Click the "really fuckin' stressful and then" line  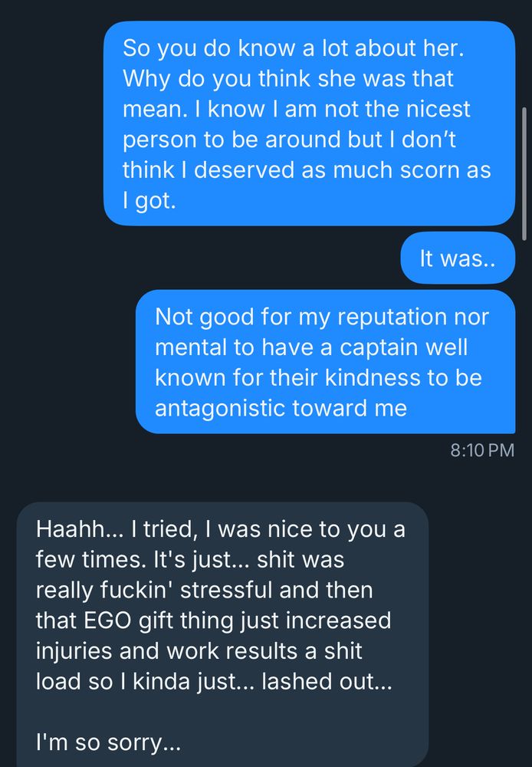pos(202,590)
